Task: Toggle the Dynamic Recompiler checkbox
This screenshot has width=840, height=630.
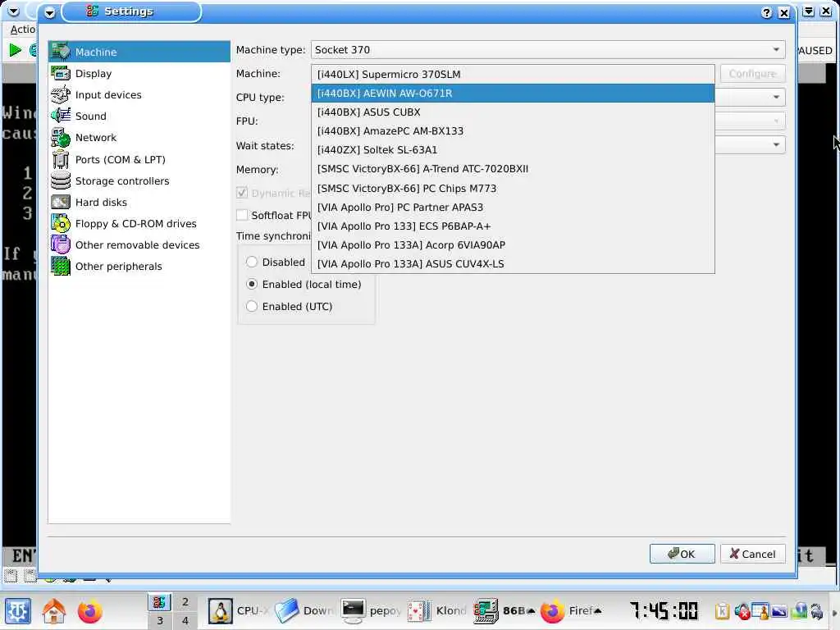Action: (242, 193)
